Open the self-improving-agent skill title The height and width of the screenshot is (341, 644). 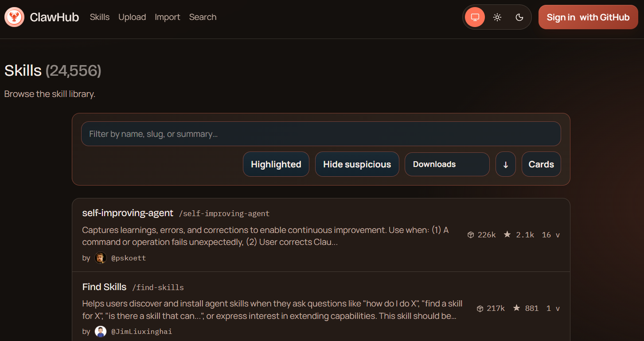pyautogui.click(x=128, y=213)
